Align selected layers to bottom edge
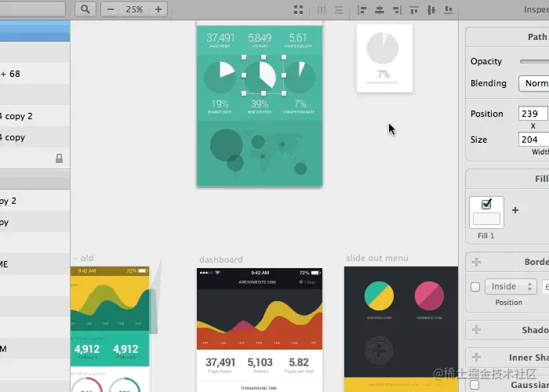 [x=449, y=9]
